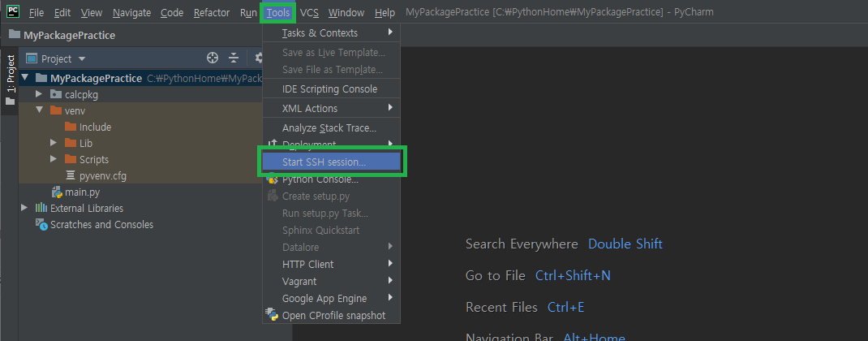Click the venv folder icon
The height and width of the screenshot is (341, 868).
tap(56, 110)
